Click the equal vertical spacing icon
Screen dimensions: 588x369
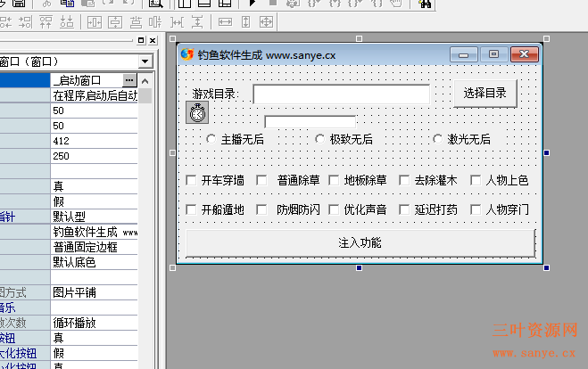point(197,22)
